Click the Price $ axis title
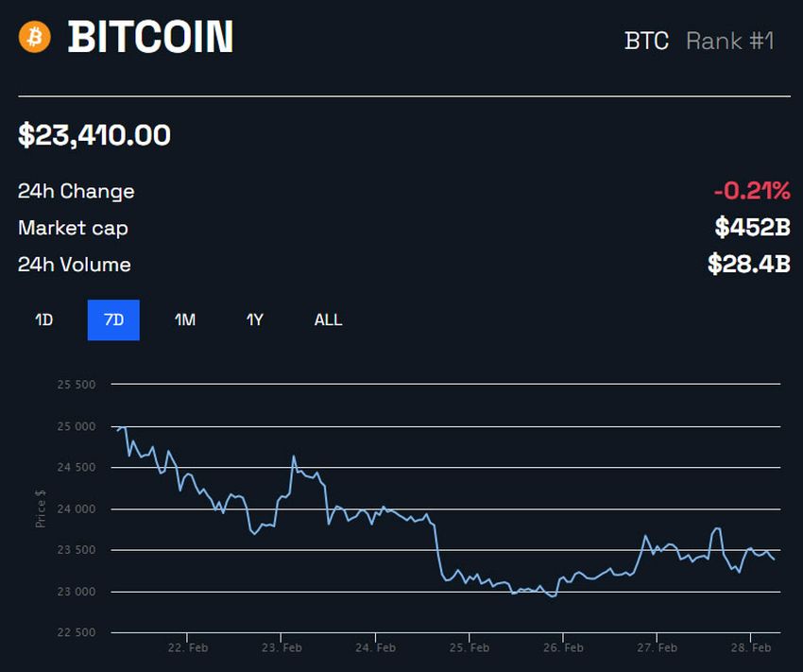 (x=40, y=508)
